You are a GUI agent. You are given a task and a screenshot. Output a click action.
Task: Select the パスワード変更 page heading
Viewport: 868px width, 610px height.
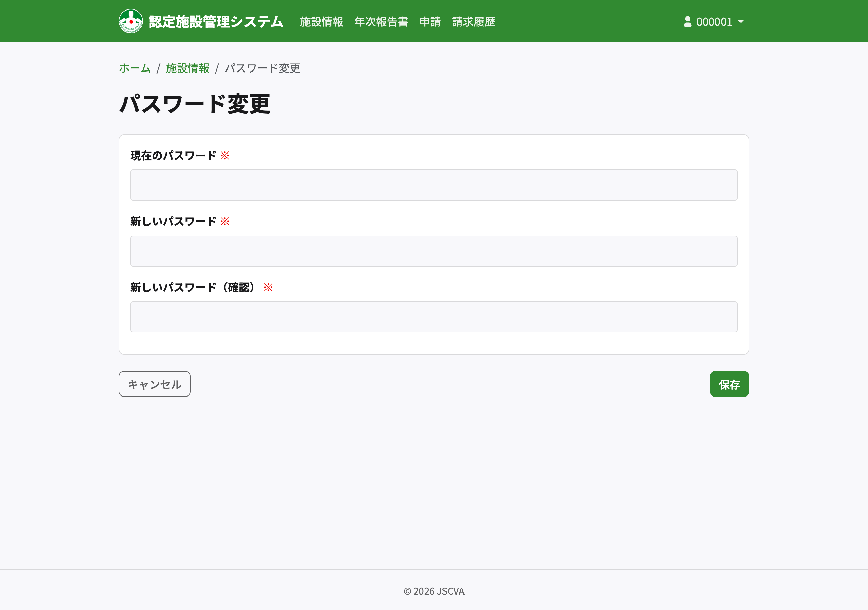point(194,105)
